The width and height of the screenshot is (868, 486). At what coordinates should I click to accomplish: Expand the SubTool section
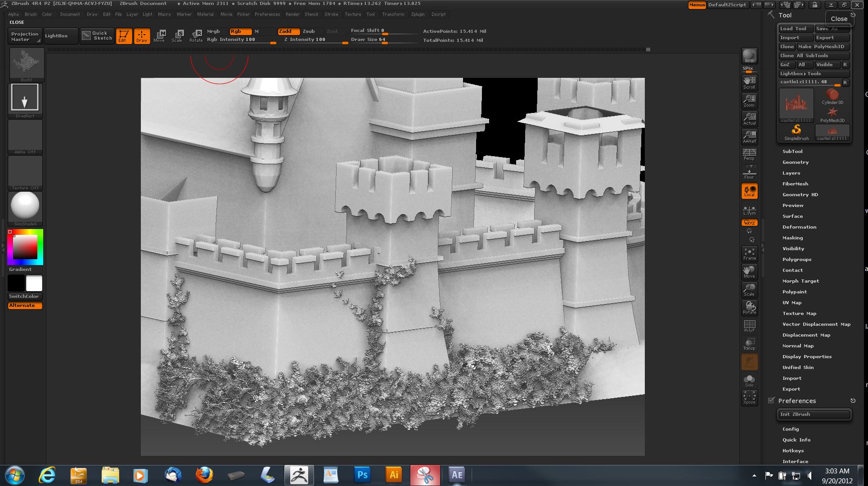tap(792, 151)
